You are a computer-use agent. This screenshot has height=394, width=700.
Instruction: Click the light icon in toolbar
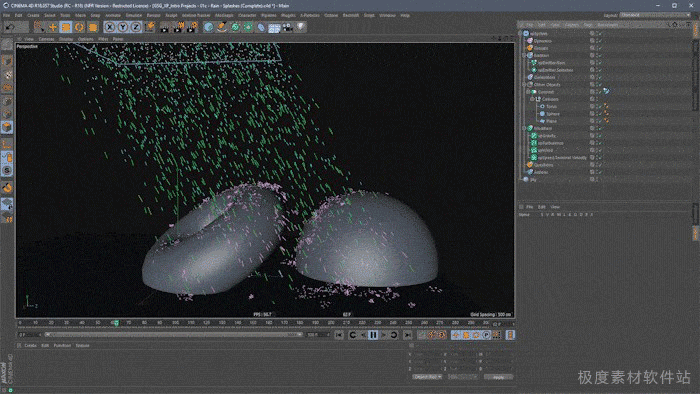tap(300, 27)
